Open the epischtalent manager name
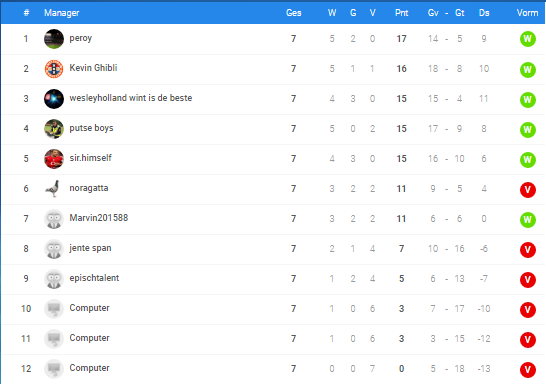The image size is (546, 384). click(x=94, y=278)
